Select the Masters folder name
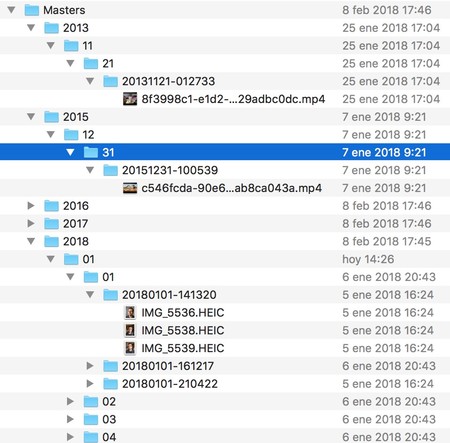Viewport: 450px width, 443px height. pyautogui.click(x=64, y=10)
